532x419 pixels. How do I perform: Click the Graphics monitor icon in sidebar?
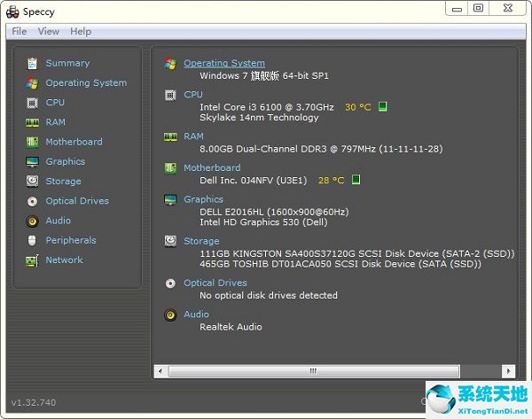click(32, 162)
